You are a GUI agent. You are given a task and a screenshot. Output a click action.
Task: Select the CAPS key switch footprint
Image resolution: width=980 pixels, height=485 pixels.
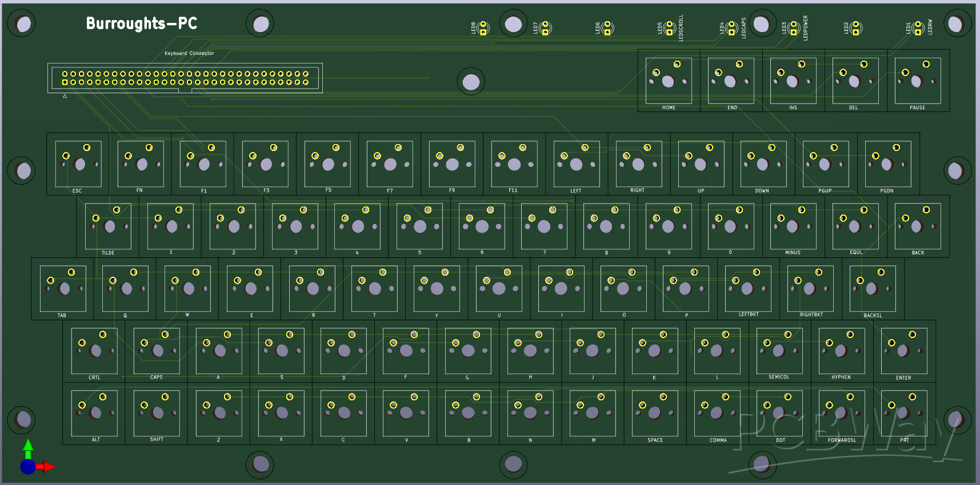156,351
